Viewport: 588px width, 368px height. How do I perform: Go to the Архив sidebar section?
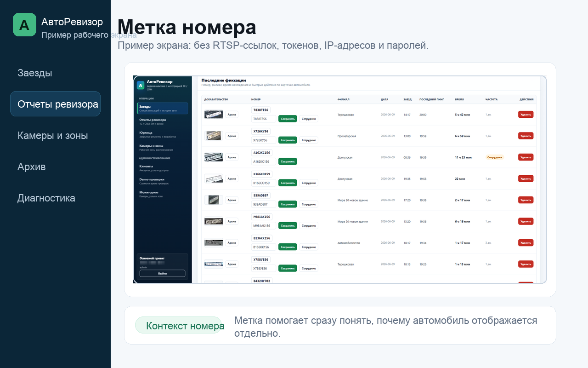32,167
